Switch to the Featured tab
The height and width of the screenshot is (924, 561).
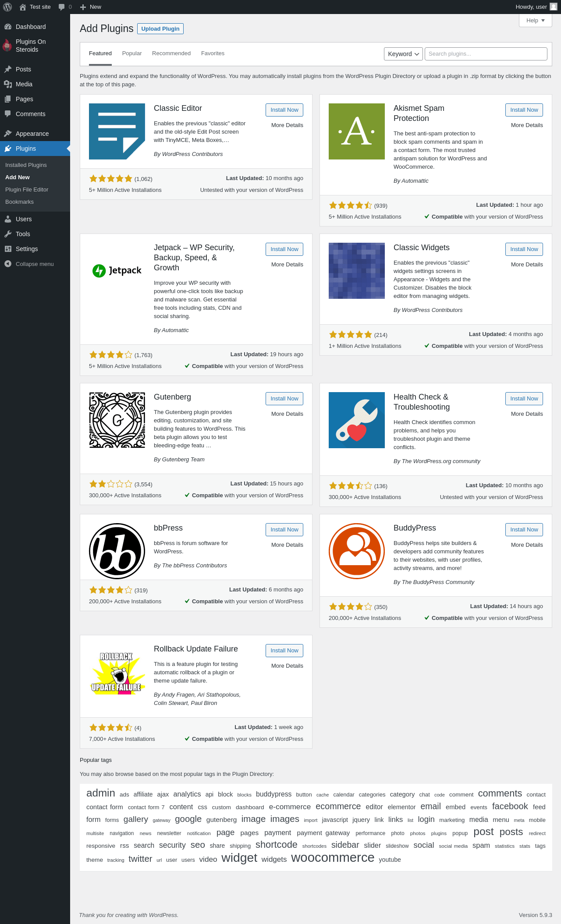click(x=100, y=53)
